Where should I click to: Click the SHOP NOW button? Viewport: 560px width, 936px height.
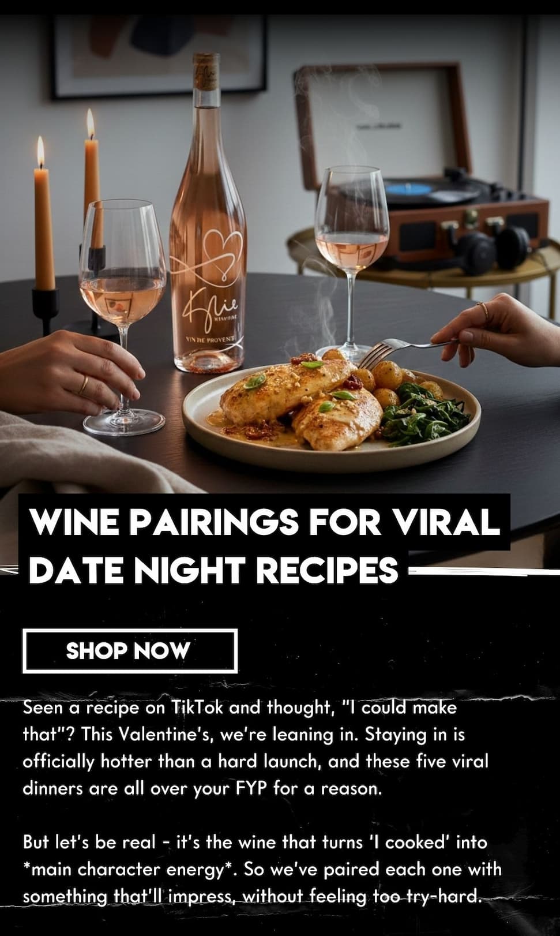point(130,651)
